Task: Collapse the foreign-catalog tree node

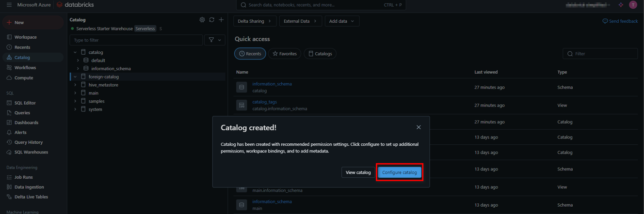Action: (x=75, y=76)
